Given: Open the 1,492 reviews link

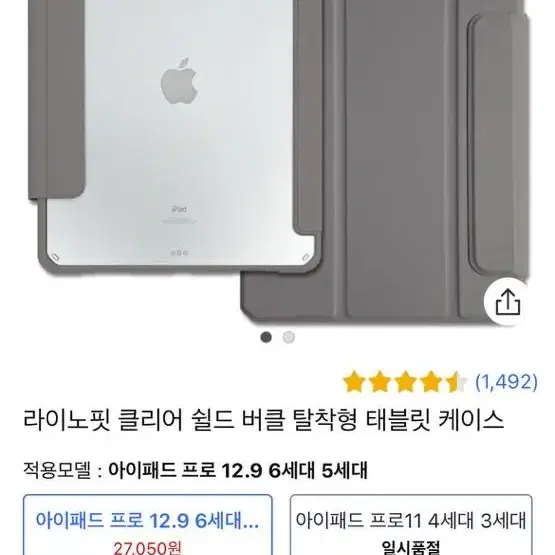Looking at the screenshot, I should [507, 382].
